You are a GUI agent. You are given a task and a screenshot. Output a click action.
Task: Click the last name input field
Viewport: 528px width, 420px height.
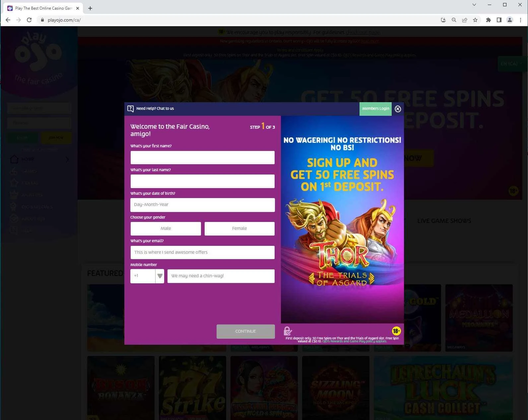pyautogui.click(x=202, y=181)
